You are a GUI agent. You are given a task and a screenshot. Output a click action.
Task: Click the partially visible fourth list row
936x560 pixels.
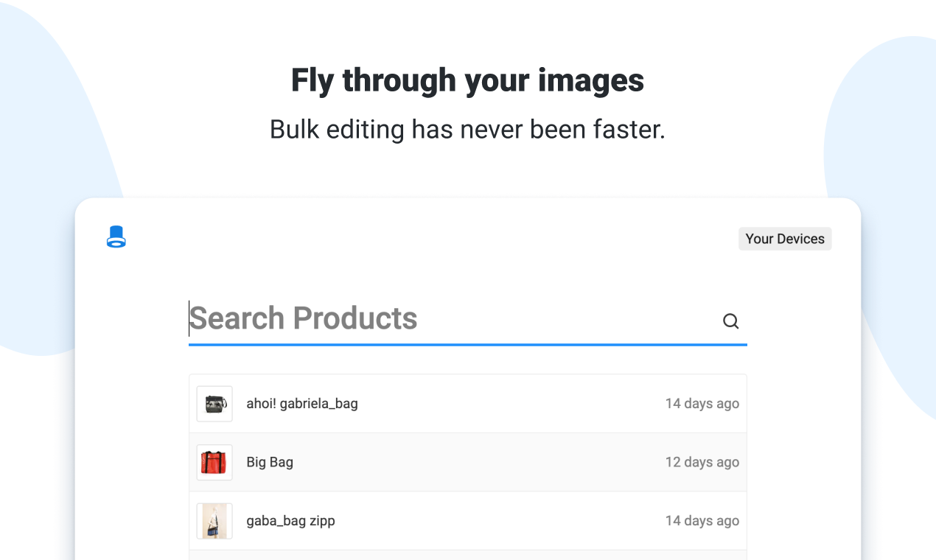pos(467,555)
